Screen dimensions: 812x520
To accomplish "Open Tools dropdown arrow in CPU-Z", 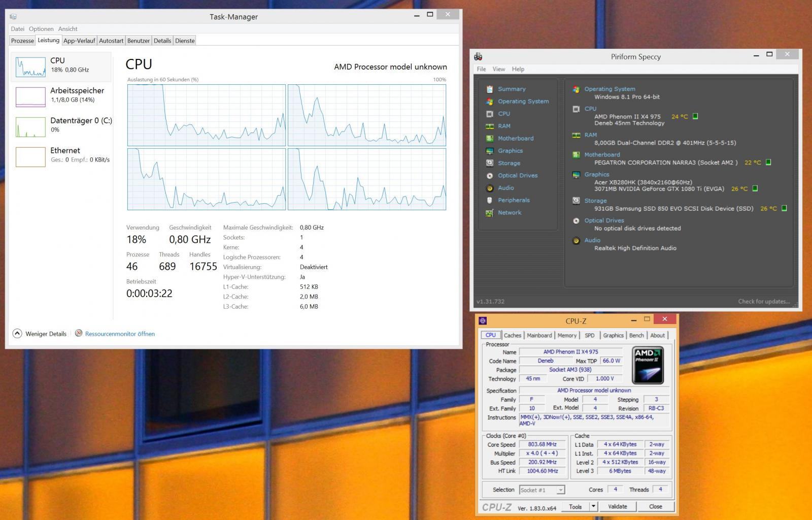I will 593,506.
